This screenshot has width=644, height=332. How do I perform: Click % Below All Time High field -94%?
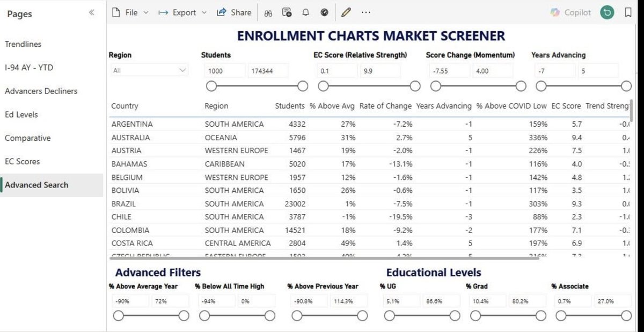click(x=217, y=301)
